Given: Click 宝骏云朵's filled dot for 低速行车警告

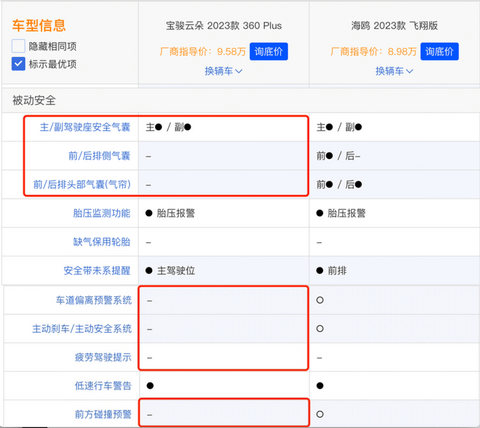Looking at the screenshot, I should [150, 386].
